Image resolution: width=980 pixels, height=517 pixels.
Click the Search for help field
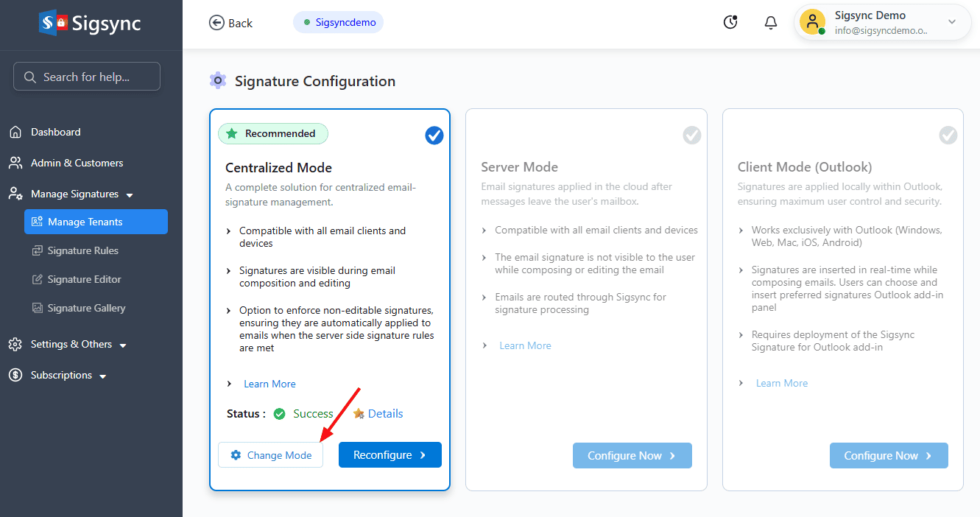point(87,77)
